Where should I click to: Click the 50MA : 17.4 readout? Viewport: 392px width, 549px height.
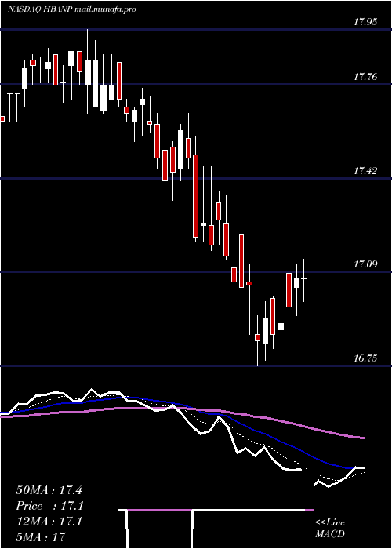pyautogui.click(x=49, y=490)
